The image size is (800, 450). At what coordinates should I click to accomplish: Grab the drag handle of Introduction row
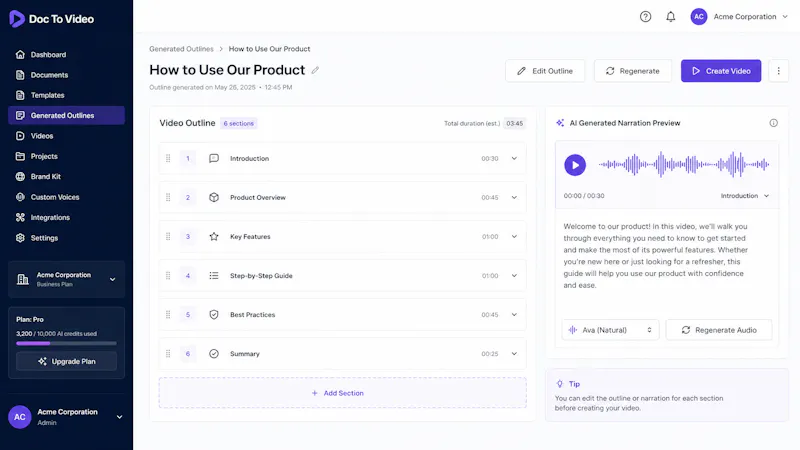168,159
